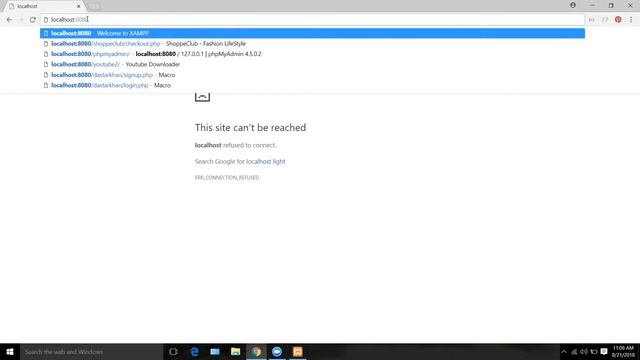Click the Chrome profile user icon

coord(573,5)
